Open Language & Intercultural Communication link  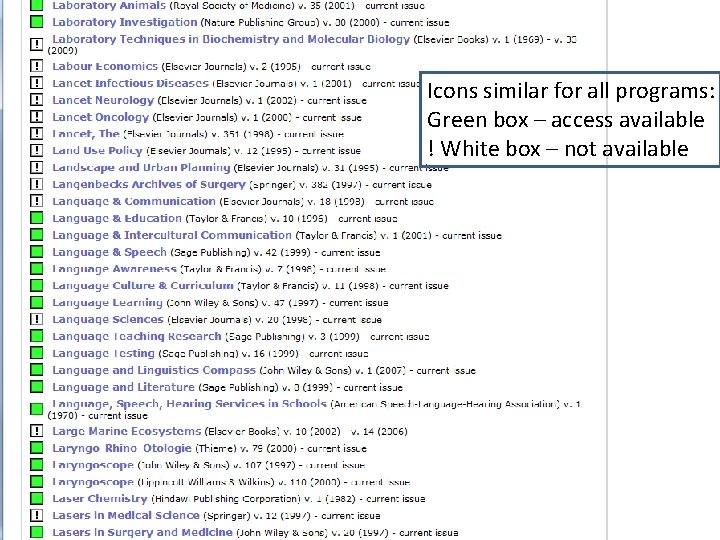(172, 235)
